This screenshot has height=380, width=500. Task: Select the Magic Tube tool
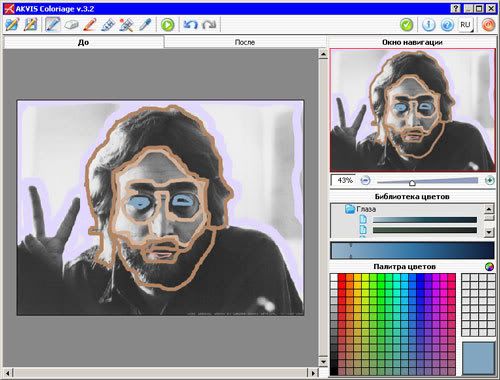[x=126, y=24]
